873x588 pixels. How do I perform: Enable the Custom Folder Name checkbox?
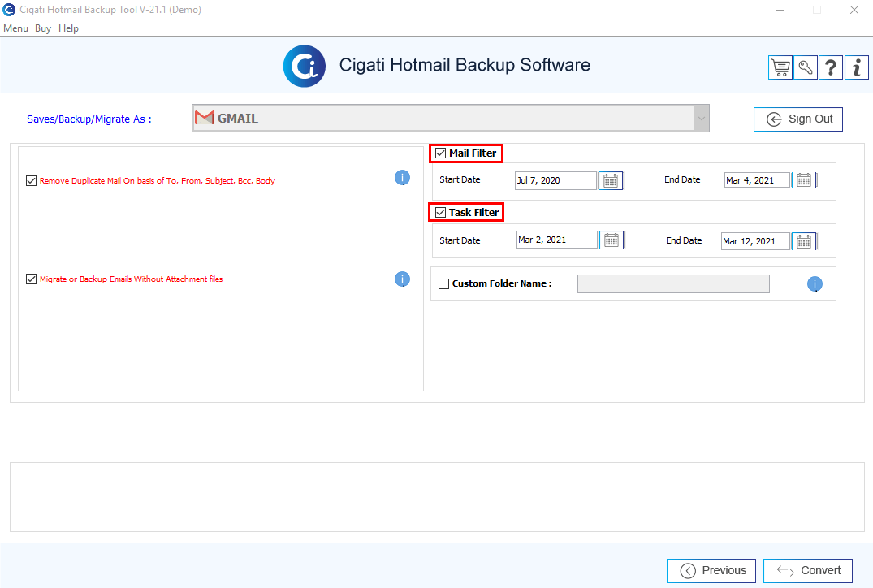click(x=443, y=284)
